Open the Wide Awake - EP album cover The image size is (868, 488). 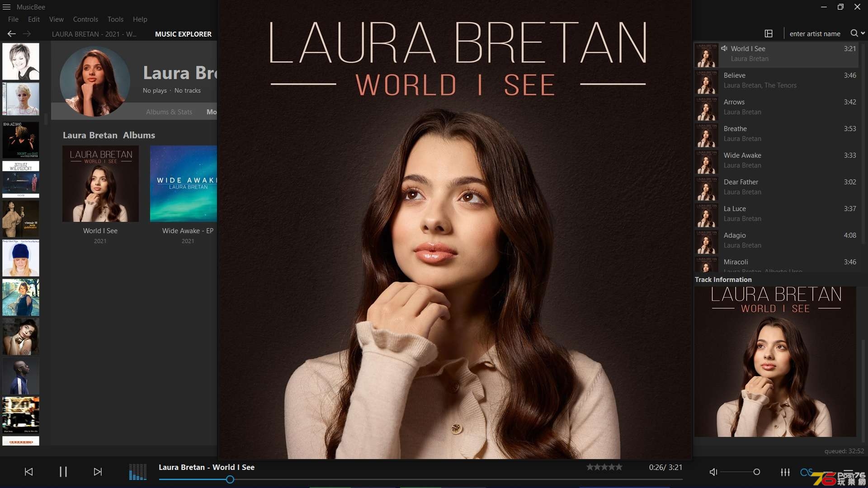[x=184, y=183]
